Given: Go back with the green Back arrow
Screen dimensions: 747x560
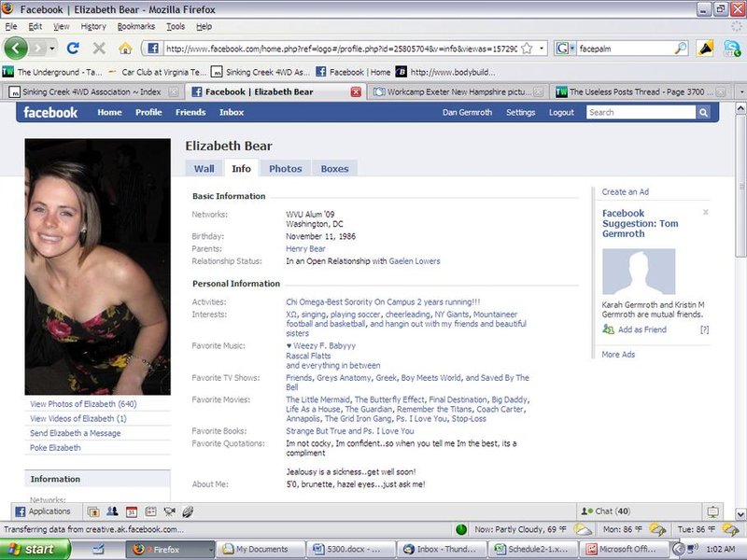Looking at the screenshot, I should 16,49.
